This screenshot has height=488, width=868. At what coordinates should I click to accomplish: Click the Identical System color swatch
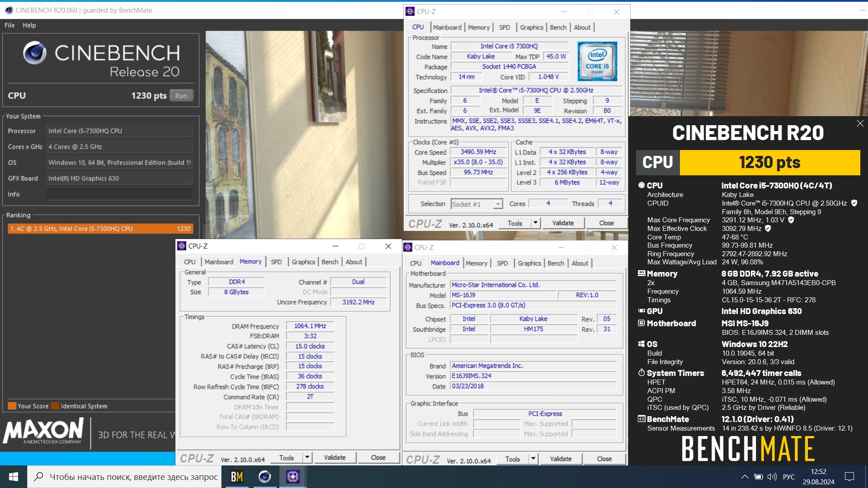click(x=55, y=406)
